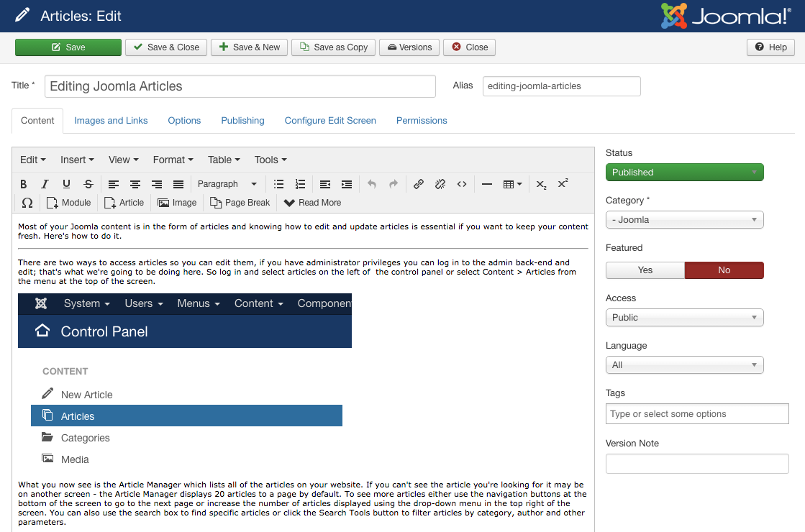Viewport: 805px width, 532px height.
Task: Apply bold formatting in editor toolbar
Action: [x=23, y=183]
